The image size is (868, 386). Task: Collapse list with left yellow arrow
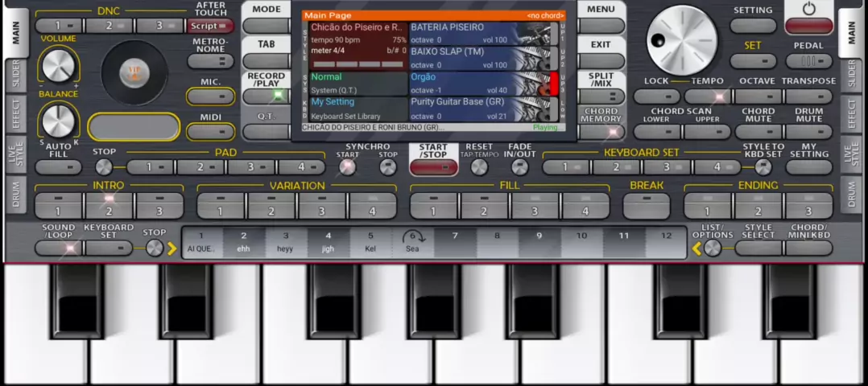coord(697,248)
